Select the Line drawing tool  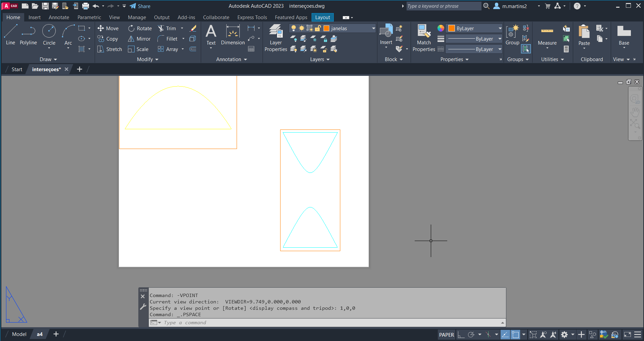click(x=10, y=35)
